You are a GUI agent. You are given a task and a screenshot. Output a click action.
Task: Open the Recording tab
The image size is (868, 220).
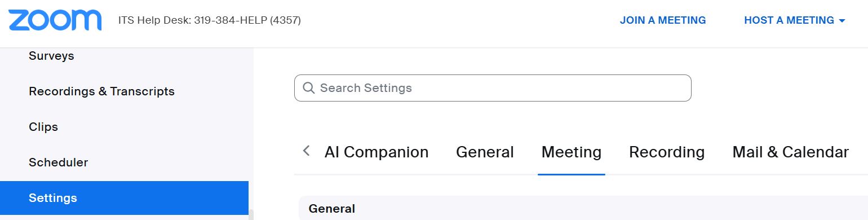(x=667, y=152)
